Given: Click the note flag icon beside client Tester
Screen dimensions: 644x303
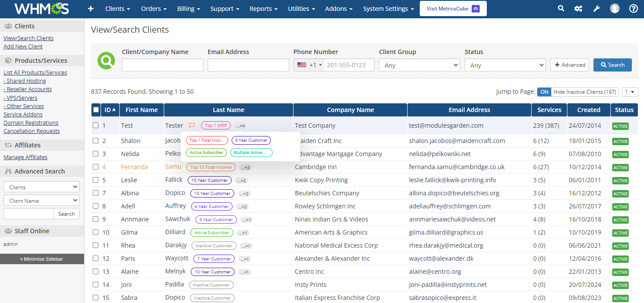Looking at the screenshot, I should pyautogui.click(x=192, y=125).
